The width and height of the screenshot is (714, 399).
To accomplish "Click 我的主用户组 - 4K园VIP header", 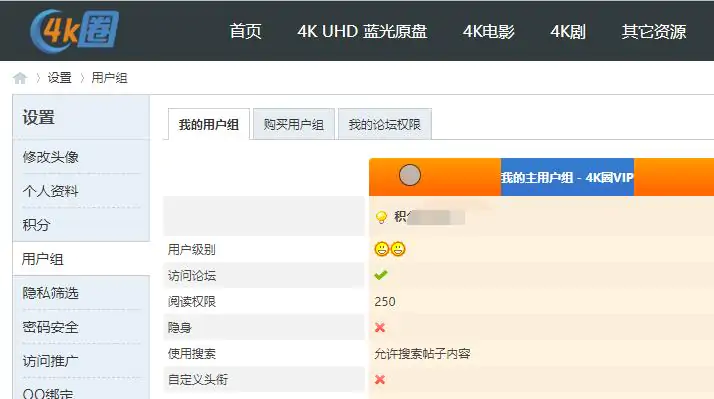I will pyautogui.click(x=567, y=177).
